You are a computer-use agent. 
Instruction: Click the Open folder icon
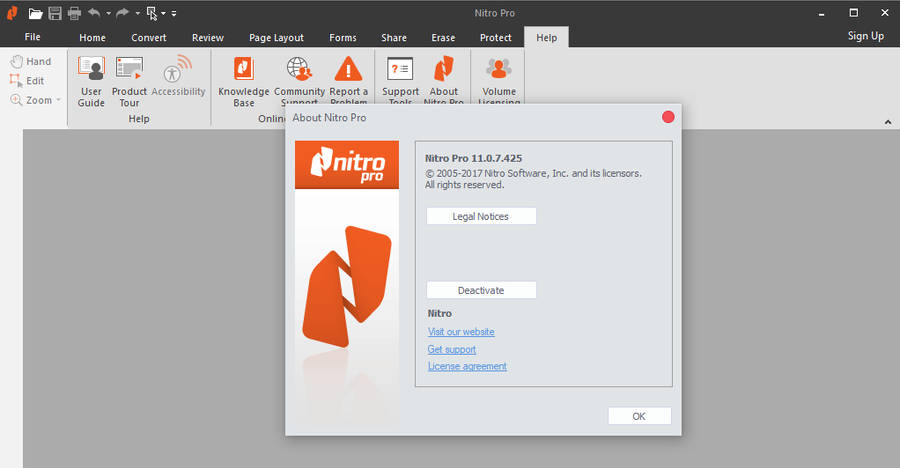(x=36, y=13)
